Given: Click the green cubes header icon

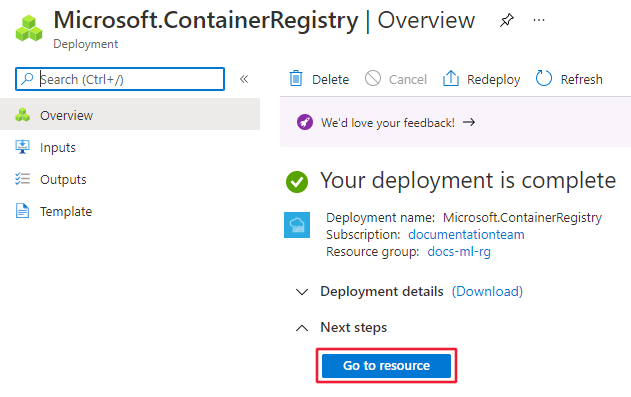Looking at the screenshot, I should coord(29,29).
